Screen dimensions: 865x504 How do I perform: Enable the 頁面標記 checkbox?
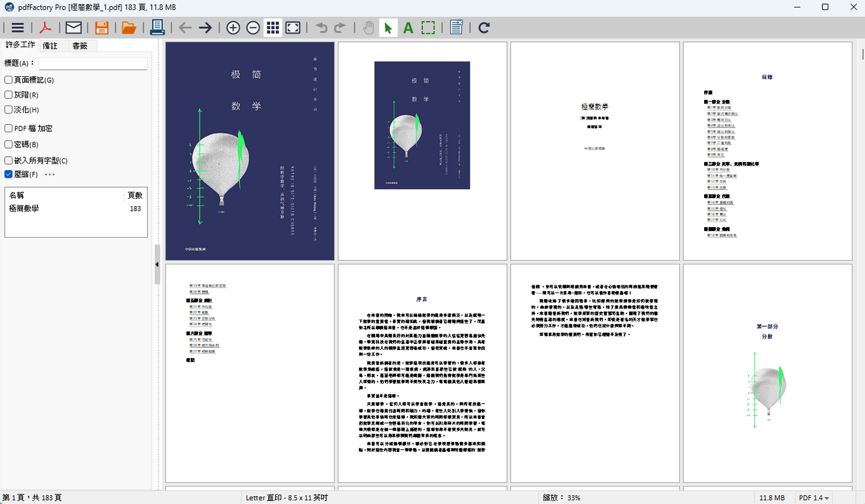[9, 80]
